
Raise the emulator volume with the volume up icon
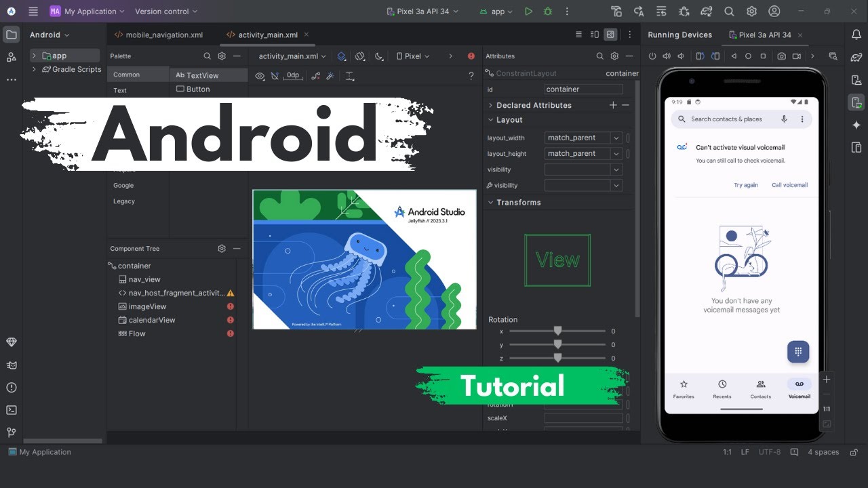[667, 56]
